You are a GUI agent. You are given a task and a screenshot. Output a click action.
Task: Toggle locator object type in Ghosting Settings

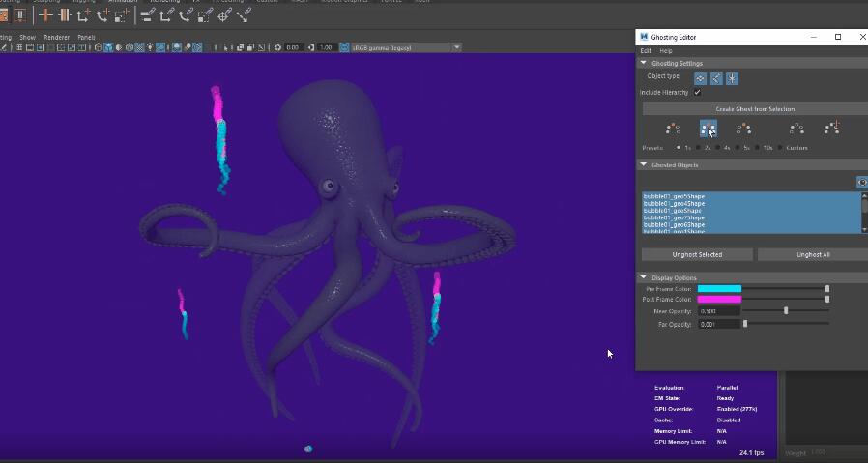click(x=733, y=78)
